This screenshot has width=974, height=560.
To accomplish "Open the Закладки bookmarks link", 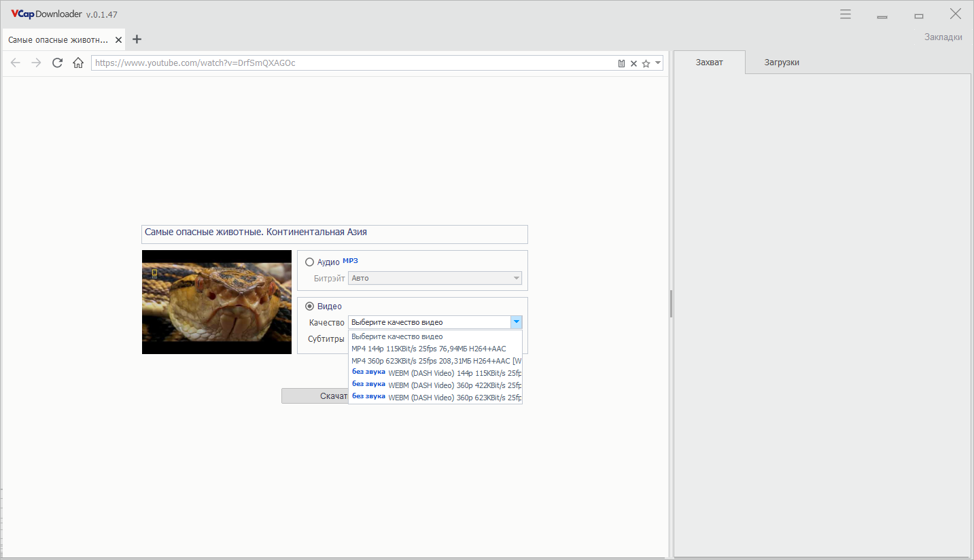I will click(943, 37).
